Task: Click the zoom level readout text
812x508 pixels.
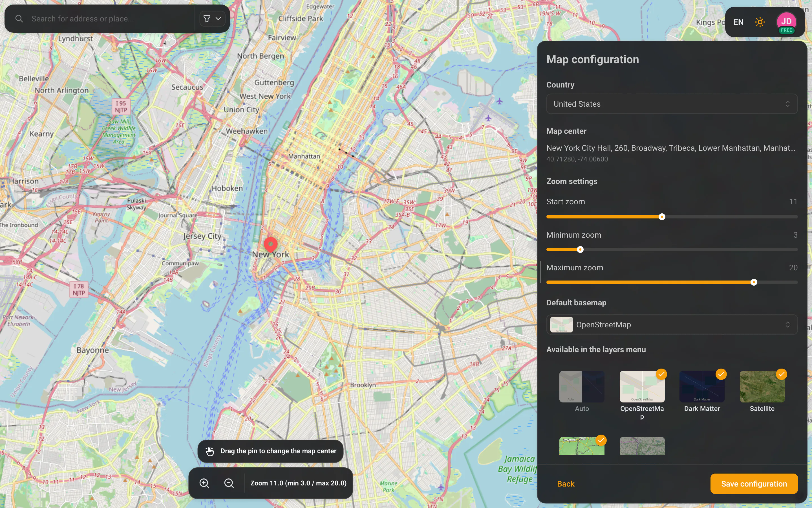Action: [x=298, y=483]
